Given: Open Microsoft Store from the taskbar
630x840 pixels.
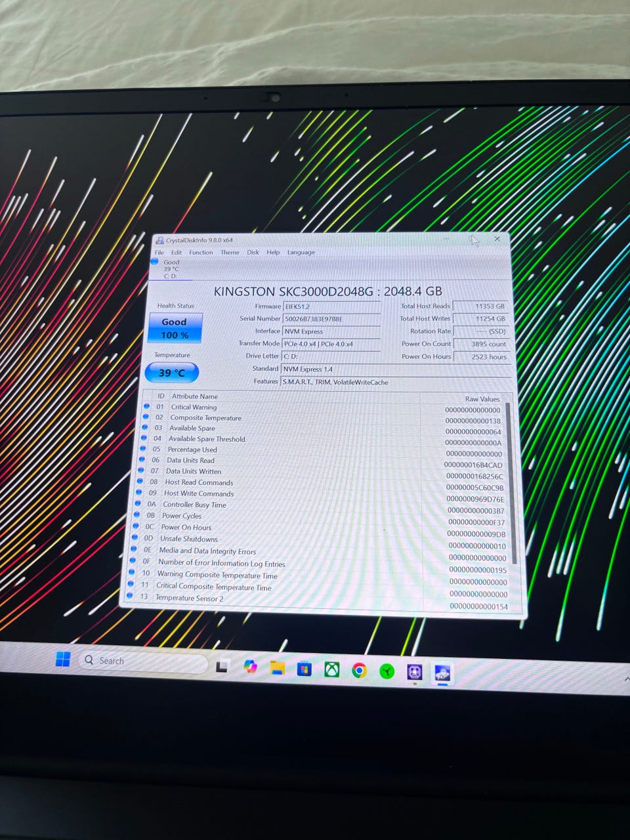Looking at the screenshot, I should (304, 669).
